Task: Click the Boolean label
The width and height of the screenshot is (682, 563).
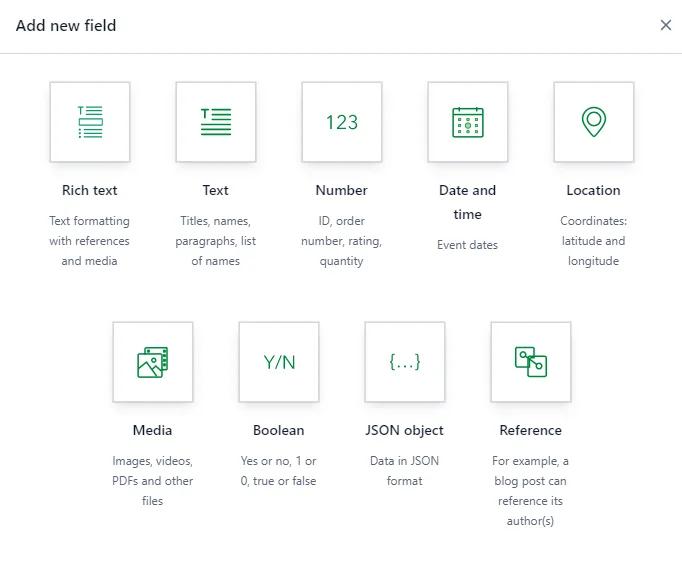Action: pyautogui.click(x=279, y=430)
